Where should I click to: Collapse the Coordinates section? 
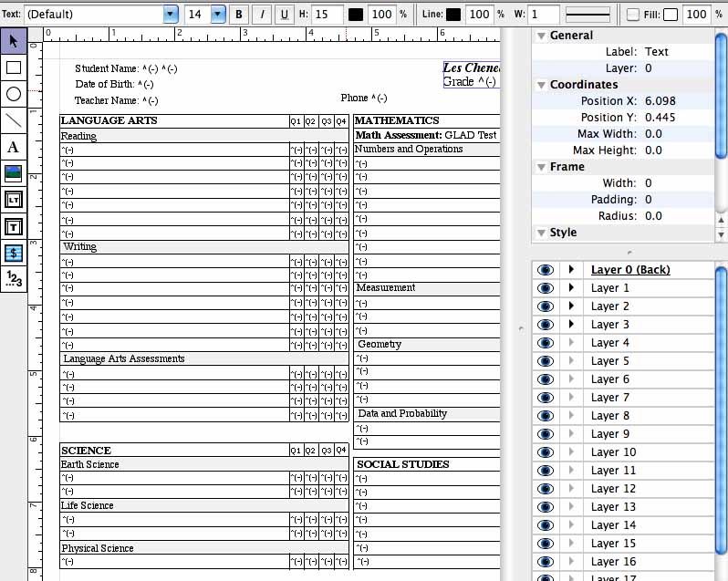pyautogui.click(x=541, y=85)
